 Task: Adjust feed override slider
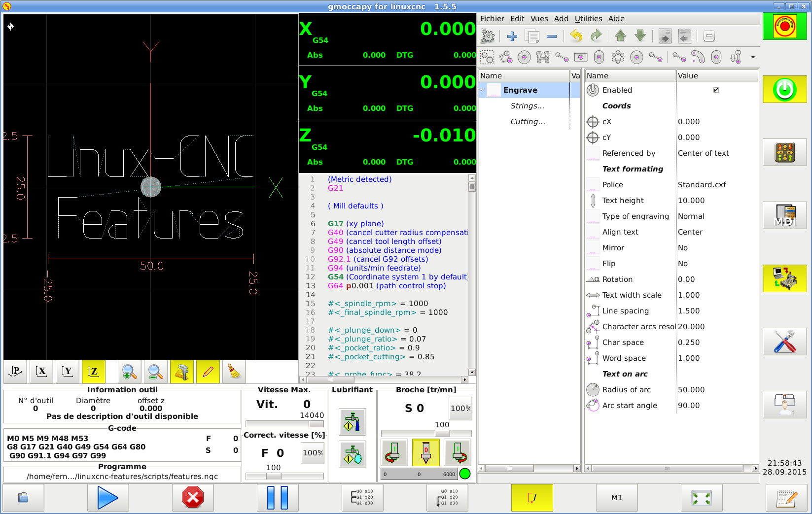pos(285,476)
